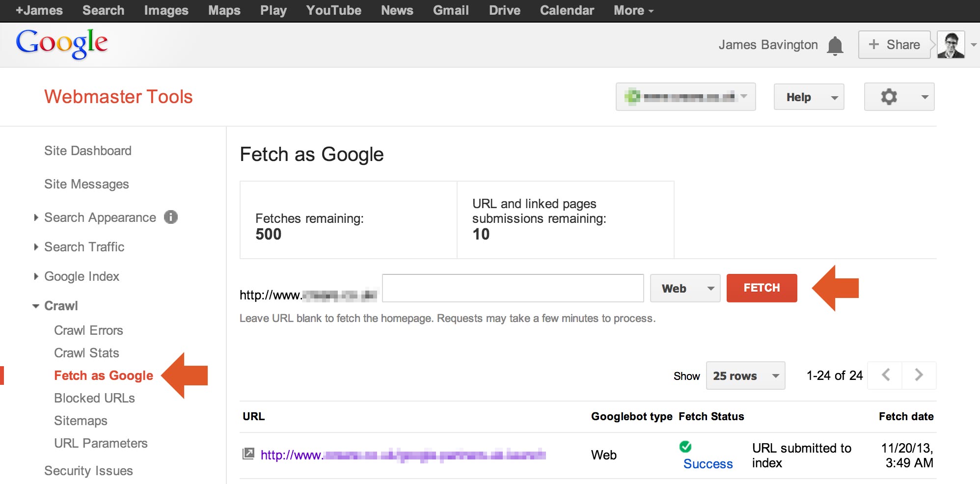Screen dimensions: 980x484
Task: Click the '11/20/13, 3:49 AM' fetch date
Action: coord(907,456)
